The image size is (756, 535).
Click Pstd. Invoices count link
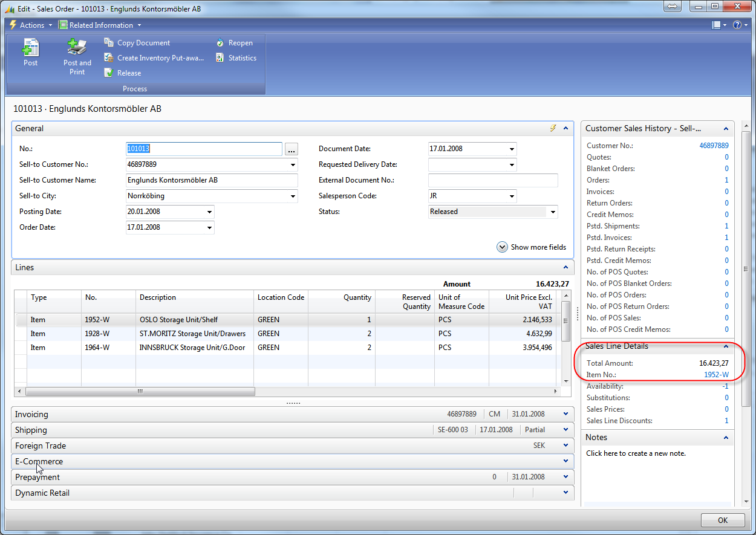[x=726, y=238]
